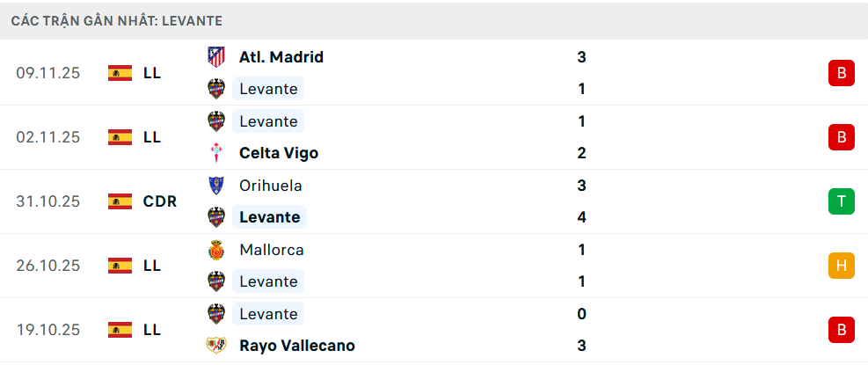Click the LL label on 26.10.25 row

pos(152,266)
